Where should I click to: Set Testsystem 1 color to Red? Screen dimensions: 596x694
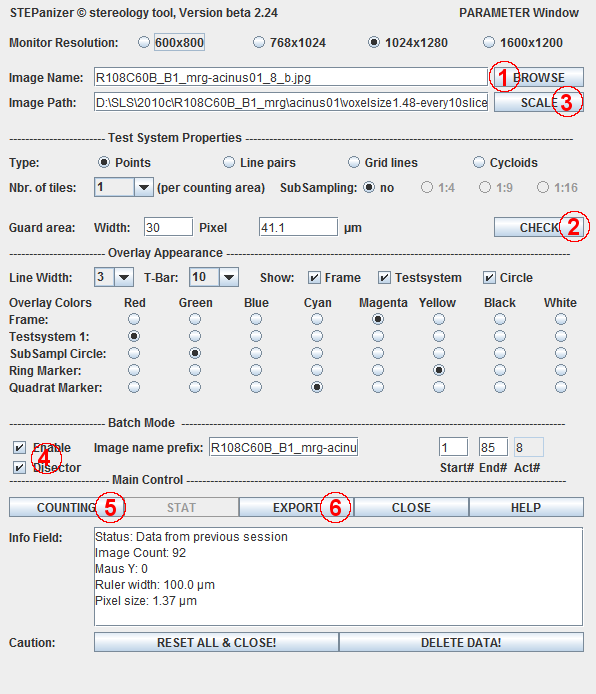134,336
